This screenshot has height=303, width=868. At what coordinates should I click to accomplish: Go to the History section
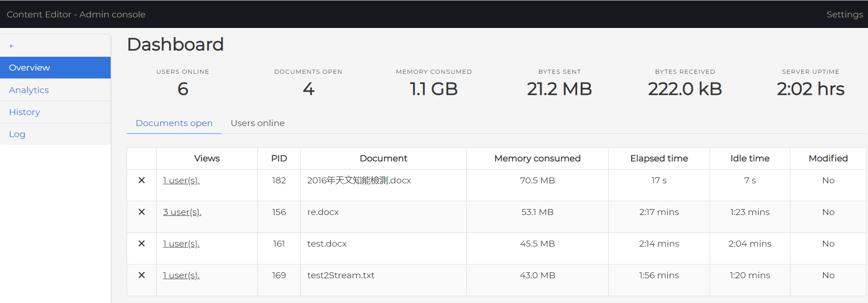click(x=25, y=112)
